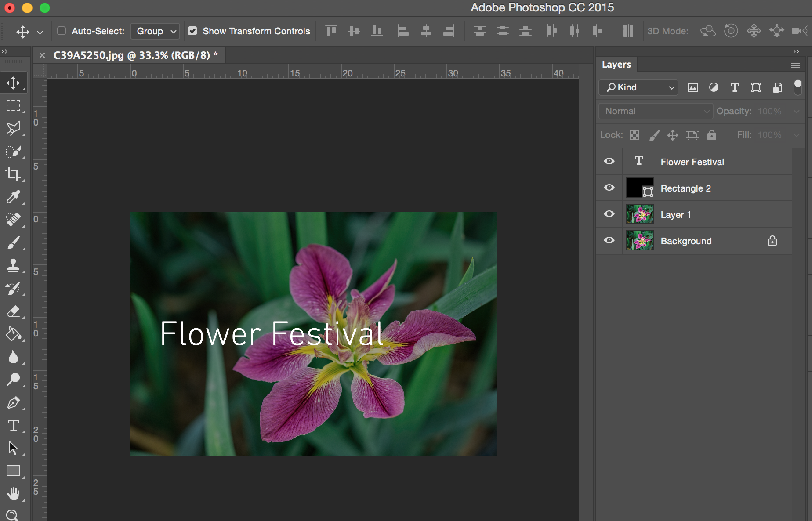Click the Layer 1 thumbnail
The height and width of the screenshot is (521, 812).
point(639,214)
